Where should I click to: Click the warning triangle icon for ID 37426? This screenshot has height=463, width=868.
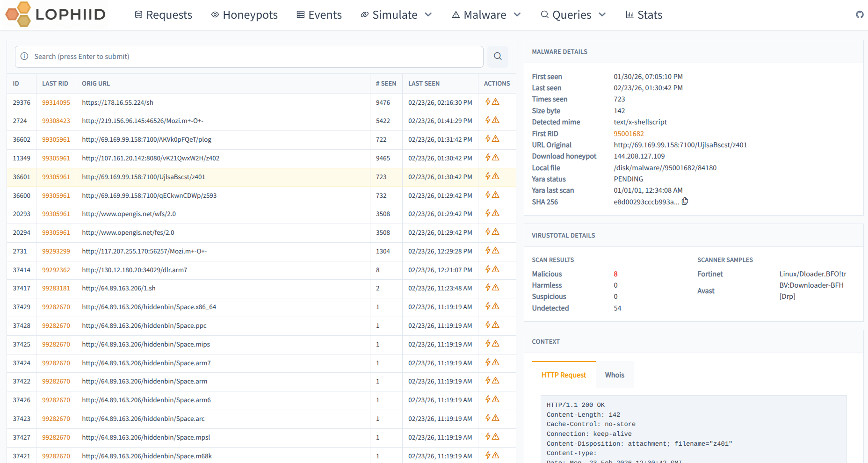[496, 399]
